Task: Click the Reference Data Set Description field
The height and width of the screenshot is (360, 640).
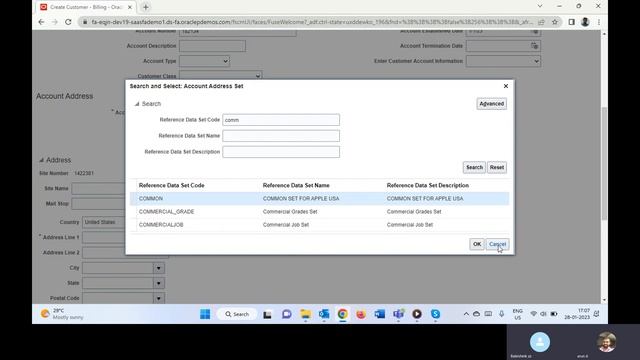Action: [x=281, y=152]
